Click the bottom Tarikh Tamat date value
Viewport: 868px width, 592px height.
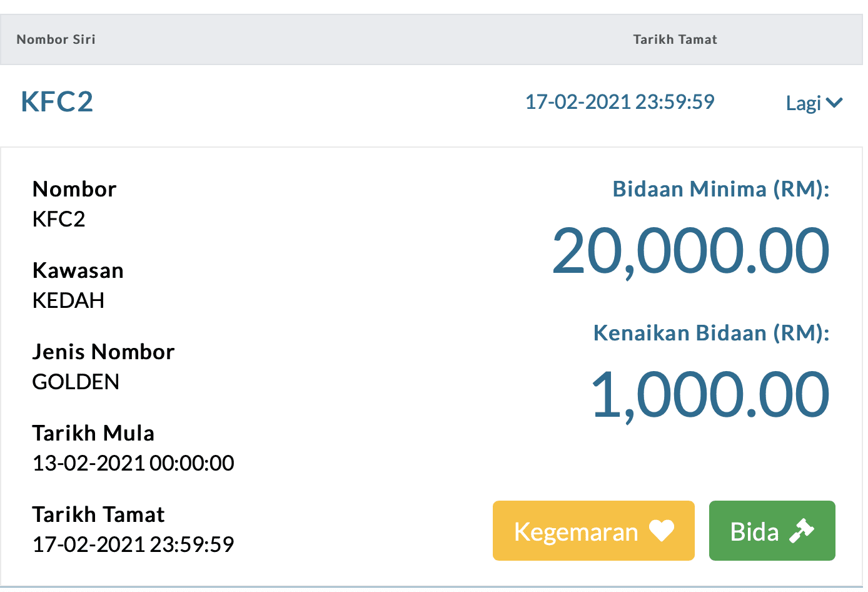click(x=133, y=545)
